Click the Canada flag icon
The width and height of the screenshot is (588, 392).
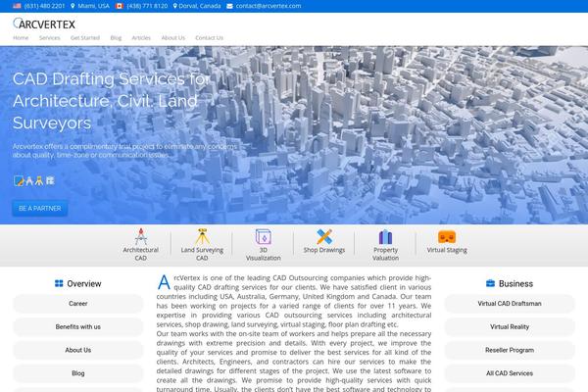(120, 6)
